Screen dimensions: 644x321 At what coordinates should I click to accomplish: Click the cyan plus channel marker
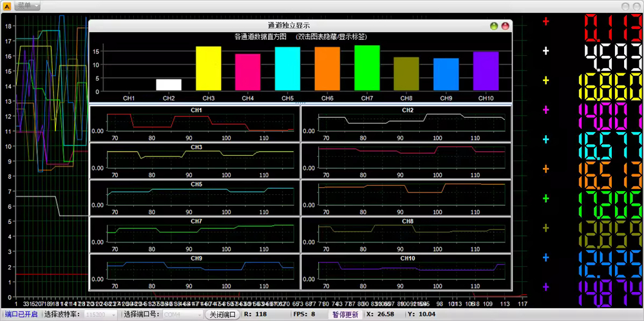(x=546, y=140)
